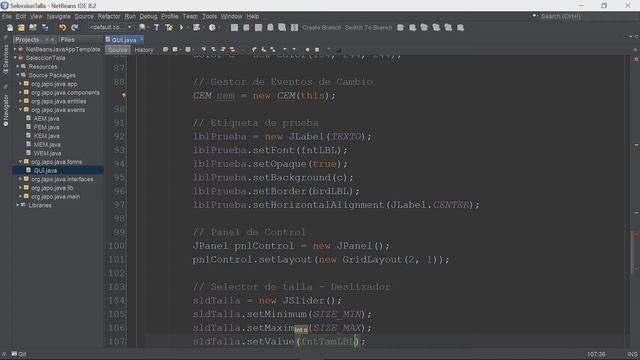
Task: Open KEM.java in the tree
Action: coord(46,136)
